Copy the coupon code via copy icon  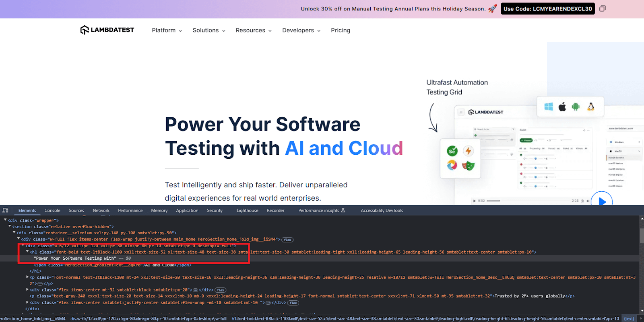click(x=603, y=8)
